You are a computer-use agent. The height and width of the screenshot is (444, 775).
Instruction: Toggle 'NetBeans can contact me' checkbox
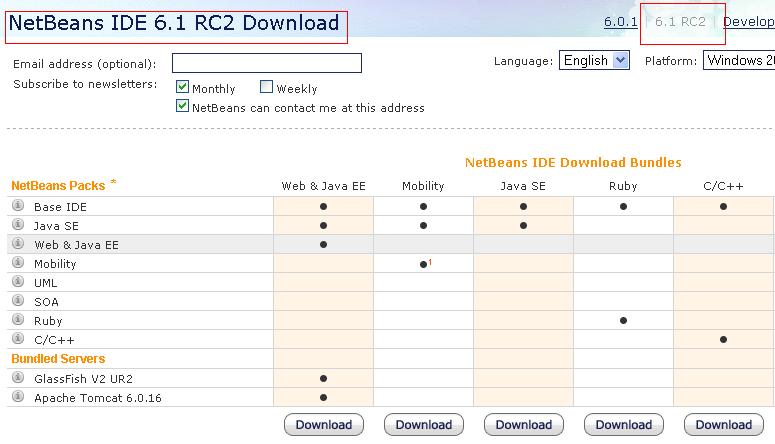pos(182,106)
